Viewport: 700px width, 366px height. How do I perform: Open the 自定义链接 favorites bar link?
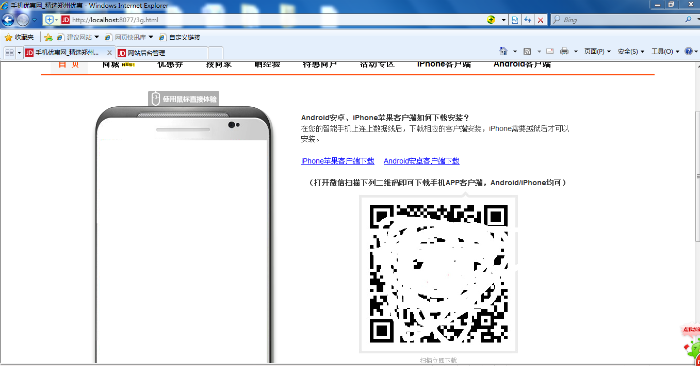[x=180, y=37]
